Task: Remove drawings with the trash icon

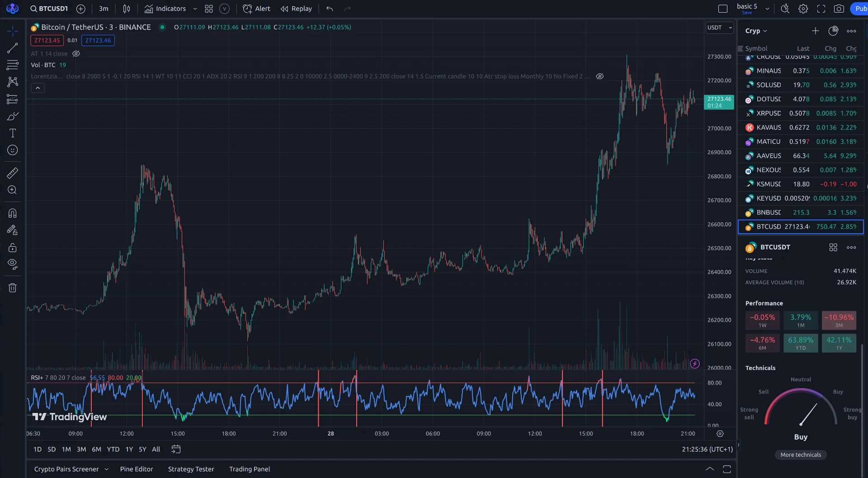Action: pos(13,288)
